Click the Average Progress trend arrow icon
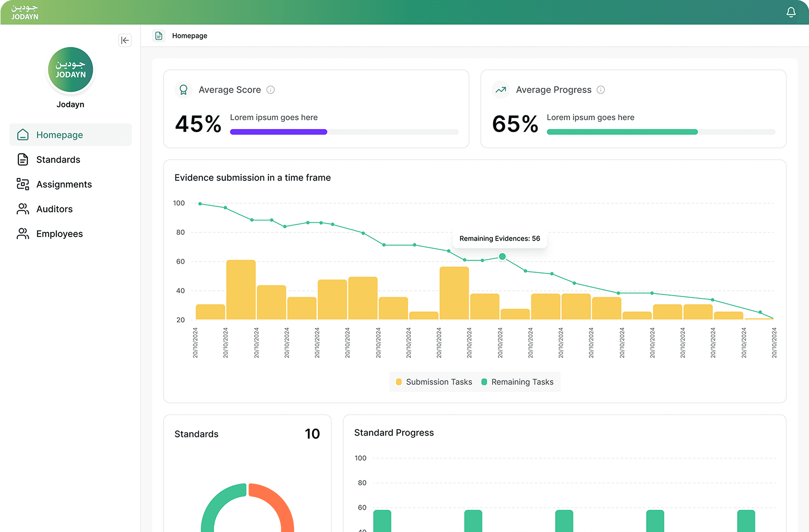Image resolution: width=809 pixels, height=532 pixels. point(501,90)
